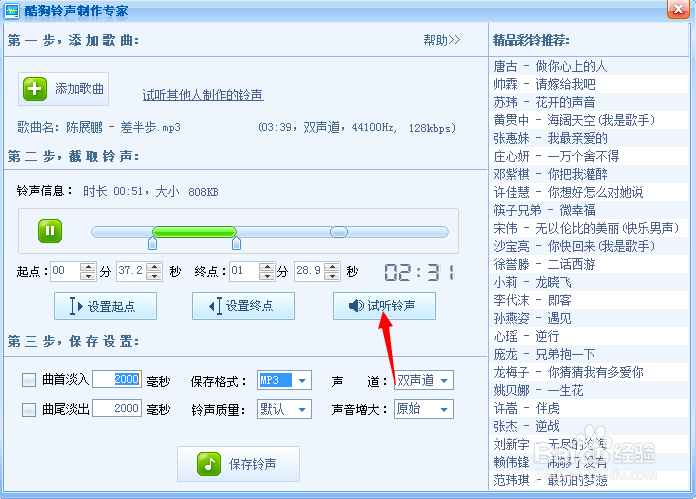Open the 铃声质量 默认 dropdown

302,409
